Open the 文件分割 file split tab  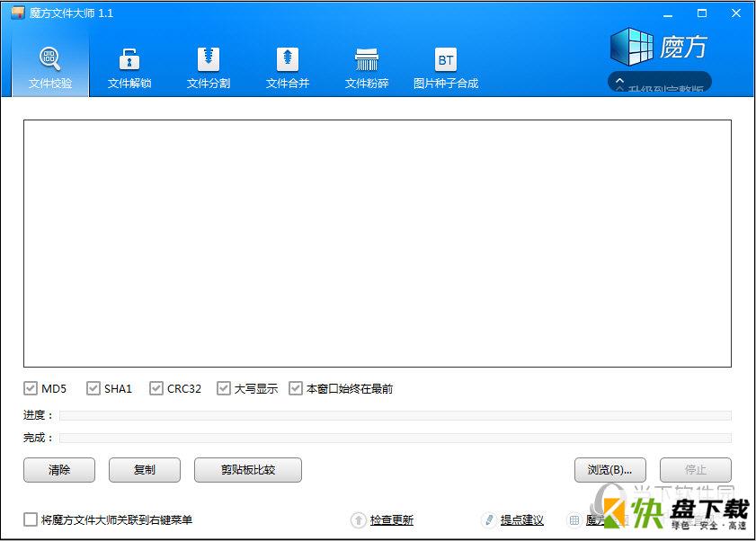pyautogui.click(x=209, y=67)
